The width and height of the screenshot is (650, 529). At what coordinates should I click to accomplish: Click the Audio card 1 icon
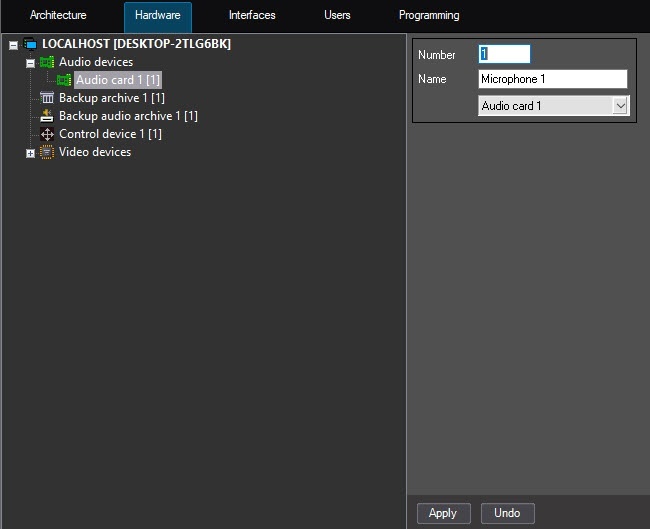point(64,80)
